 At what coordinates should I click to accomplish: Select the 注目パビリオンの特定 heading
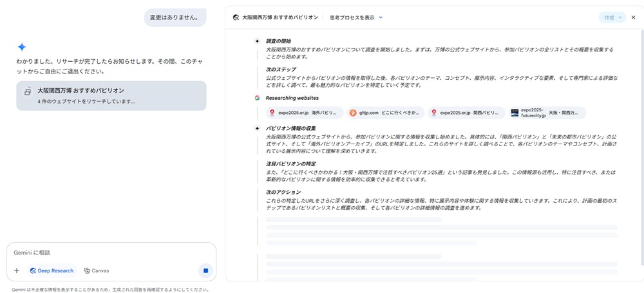pos(291,164)
